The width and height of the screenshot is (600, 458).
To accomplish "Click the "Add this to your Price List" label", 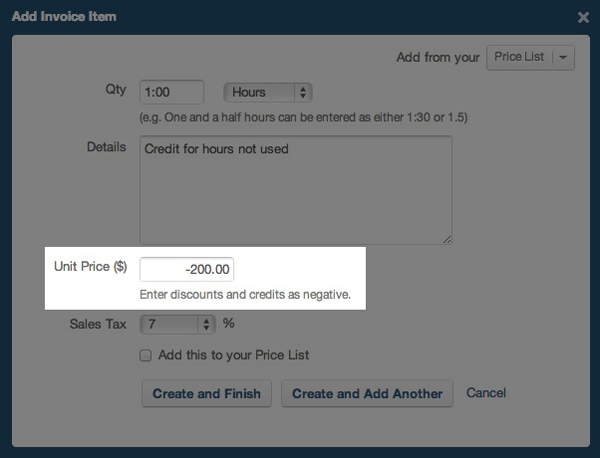I will tap(233, 355).
